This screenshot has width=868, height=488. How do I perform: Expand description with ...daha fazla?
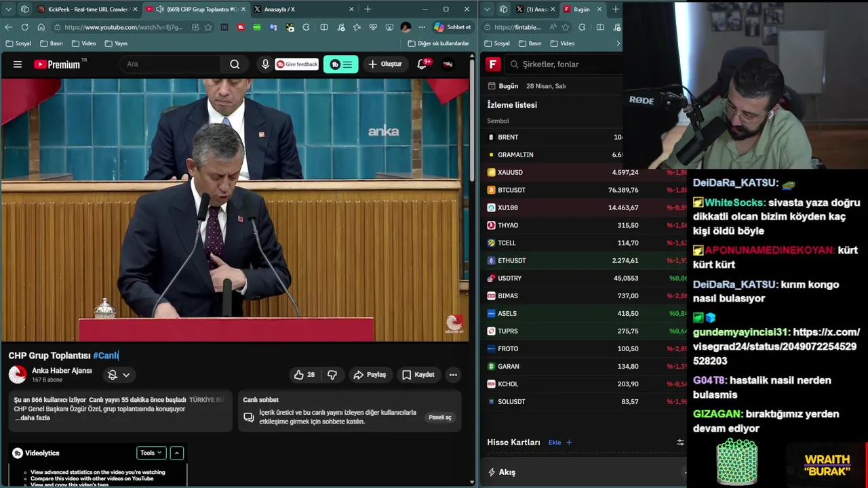click(x=33, y=418)
